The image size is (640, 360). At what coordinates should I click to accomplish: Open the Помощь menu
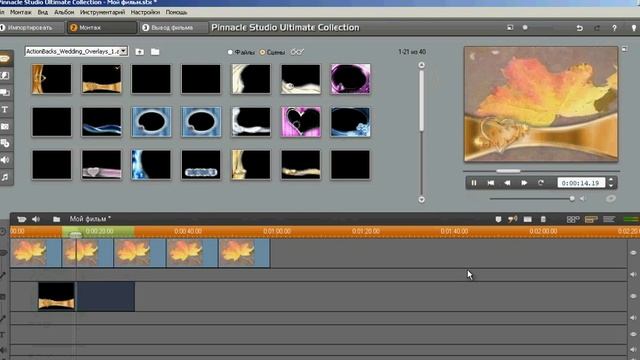tap(176, 12)
